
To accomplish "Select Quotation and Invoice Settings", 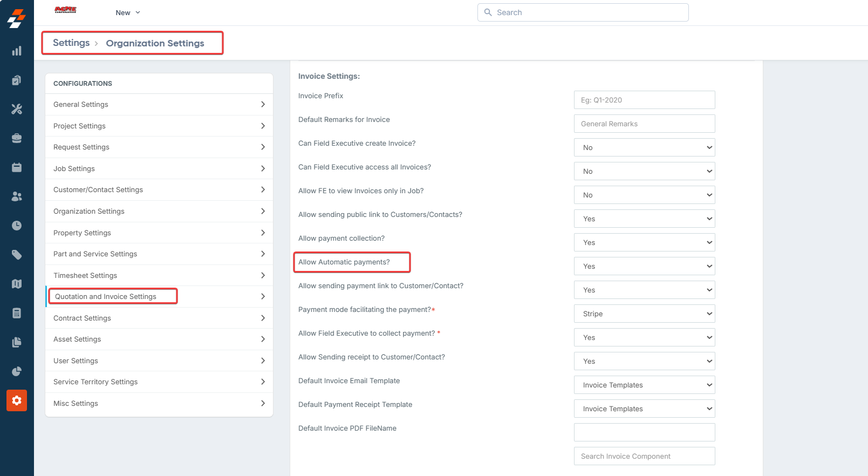I will 159,296.
